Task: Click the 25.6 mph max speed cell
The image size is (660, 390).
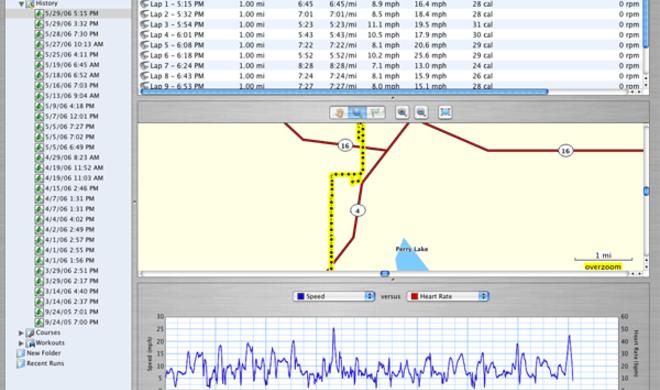Action: [x=430, y=55]
